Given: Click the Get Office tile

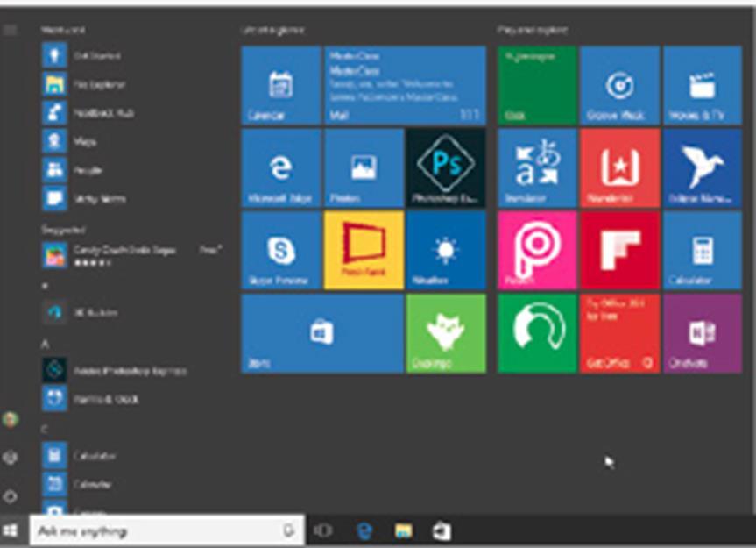Looking at the screenshot, I should 620,333.
